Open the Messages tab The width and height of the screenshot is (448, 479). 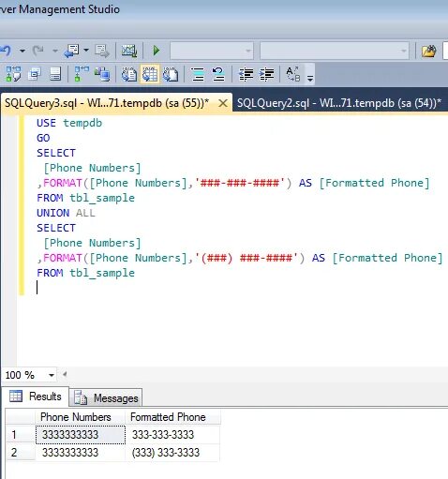pyautogui.click(x=106, y=397)
